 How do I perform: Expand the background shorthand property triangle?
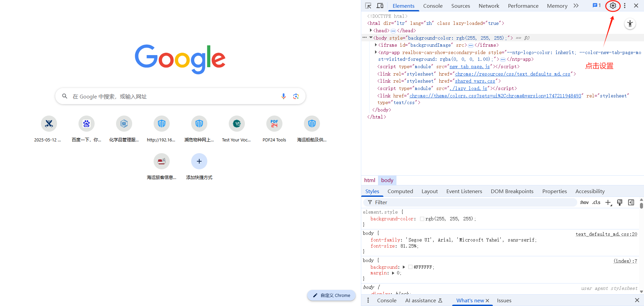(404, 267)
